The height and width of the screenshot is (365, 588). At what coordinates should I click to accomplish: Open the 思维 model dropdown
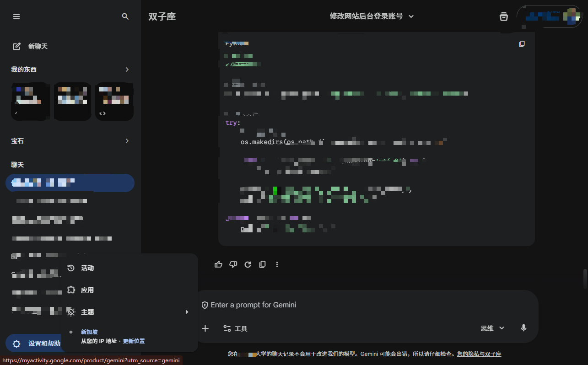[492, 328]
